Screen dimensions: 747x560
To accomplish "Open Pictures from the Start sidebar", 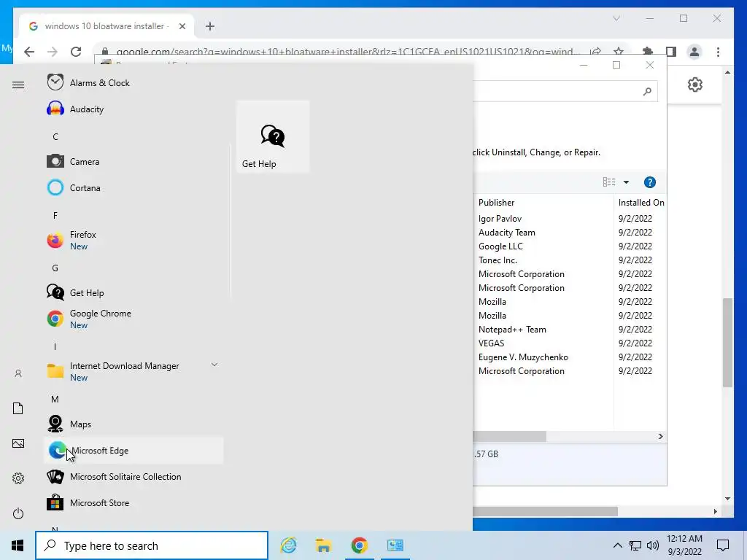I will [18, 443].
